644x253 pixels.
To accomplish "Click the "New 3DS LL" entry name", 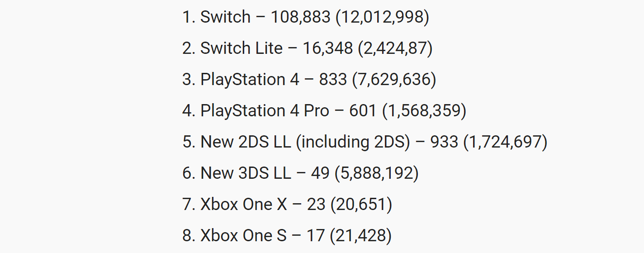I will (x=246, y=173).
